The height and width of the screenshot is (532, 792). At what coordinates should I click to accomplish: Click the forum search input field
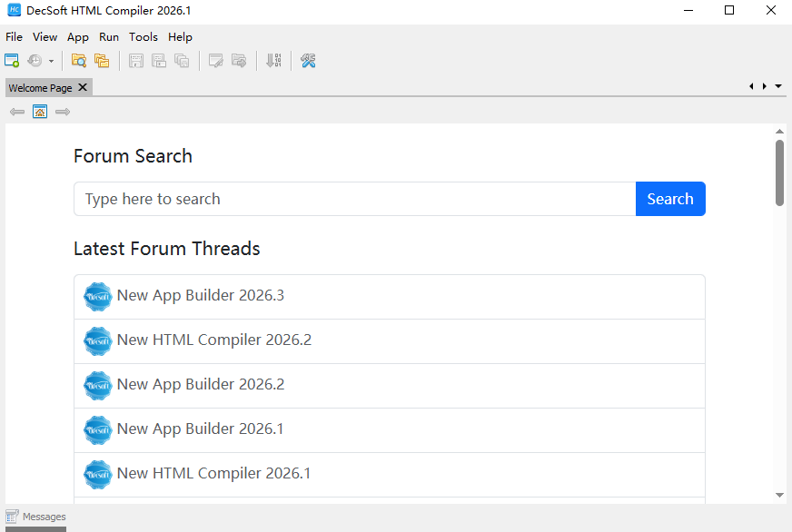click(354, 198)
